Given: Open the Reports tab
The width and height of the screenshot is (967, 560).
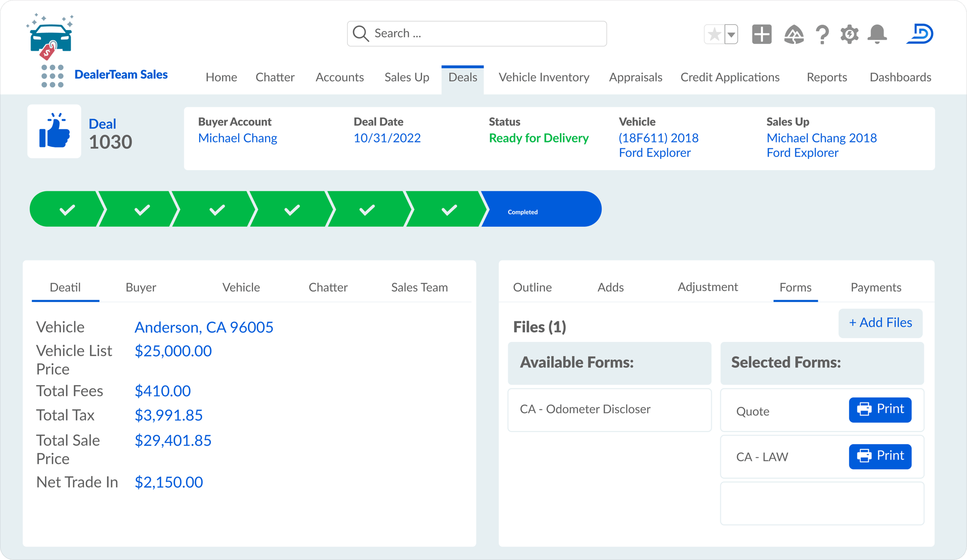Looking at the screenshot, I should 827,77.
